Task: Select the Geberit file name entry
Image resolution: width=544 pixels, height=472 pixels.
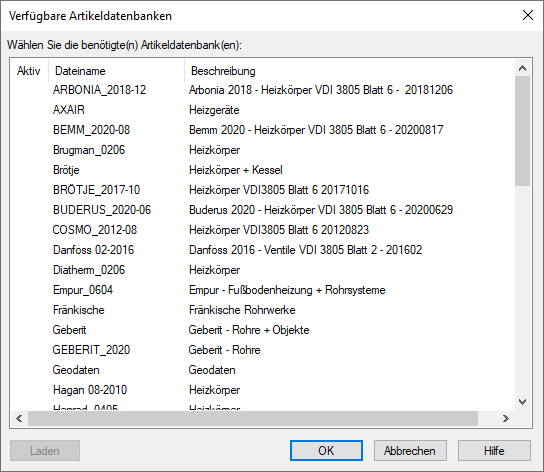Action: pyautogui.click(x=69, y=330)
